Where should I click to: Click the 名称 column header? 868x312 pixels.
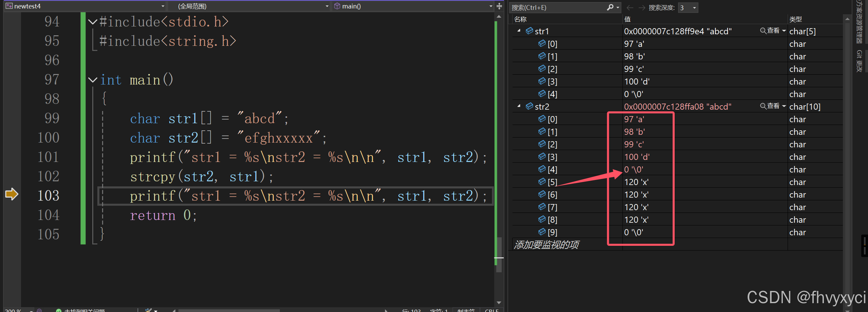click(x=520, y=19)
